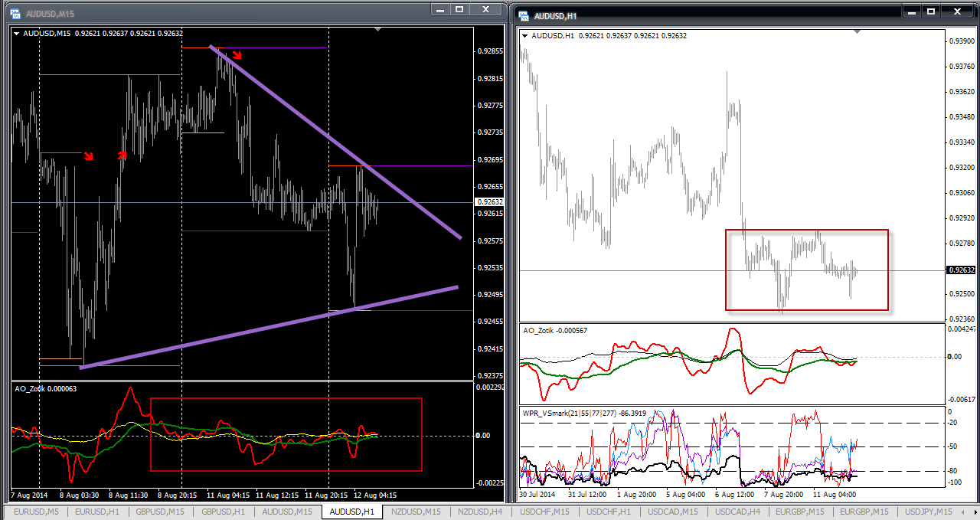The width and height of the screenshot is (980, 520).
Task: Click the -100 level on WPR scale
Action: [956, 482]
